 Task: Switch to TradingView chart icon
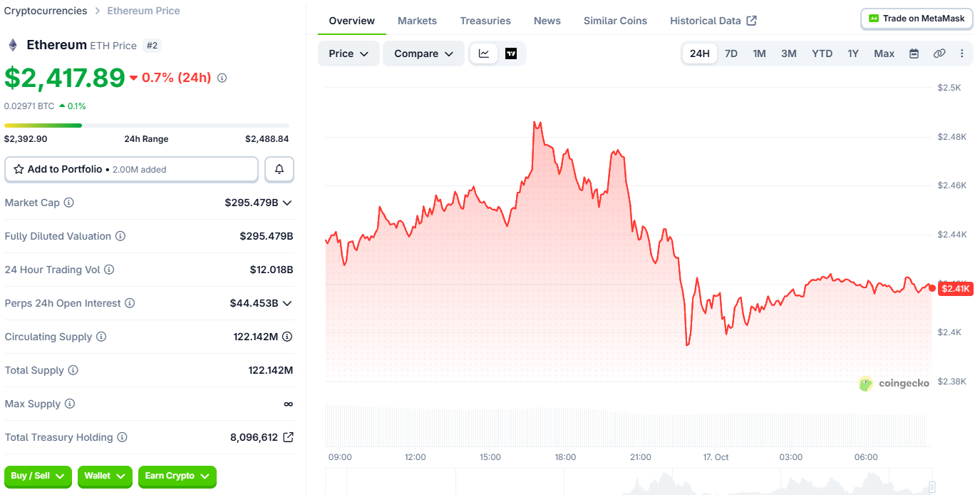[x=511, y=53]
